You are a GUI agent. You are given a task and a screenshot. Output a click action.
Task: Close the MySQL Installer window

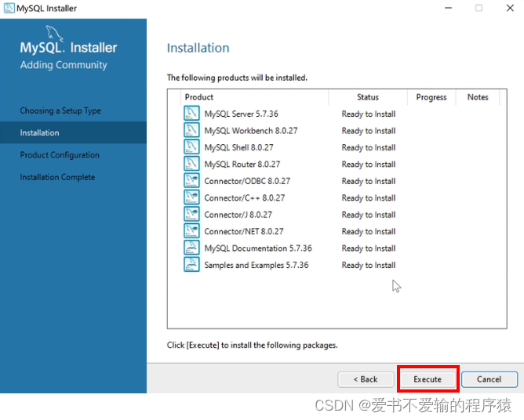point(510,8)
